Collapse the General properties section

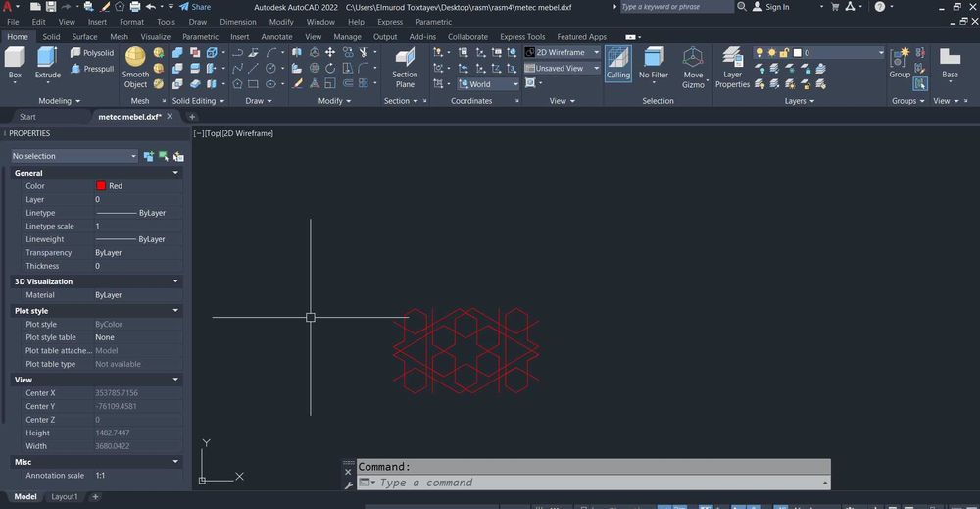click(175, 173)
